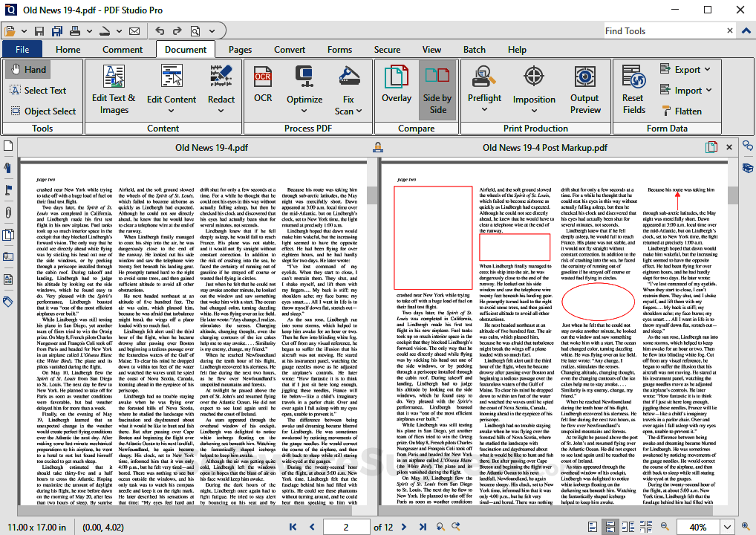Open the Batch ribbon tab
Screen dimensions: 756x535
coord(475,49)
